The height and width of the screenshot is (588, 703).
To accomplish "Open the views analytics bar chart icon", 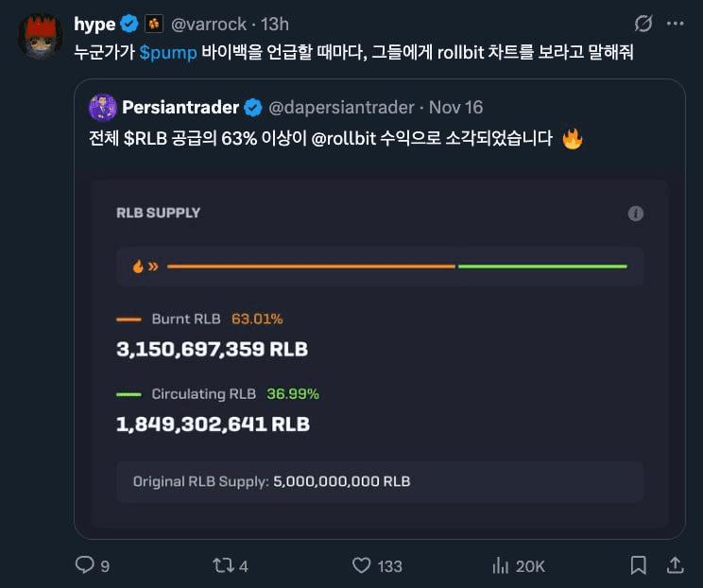I will [501, 565].
